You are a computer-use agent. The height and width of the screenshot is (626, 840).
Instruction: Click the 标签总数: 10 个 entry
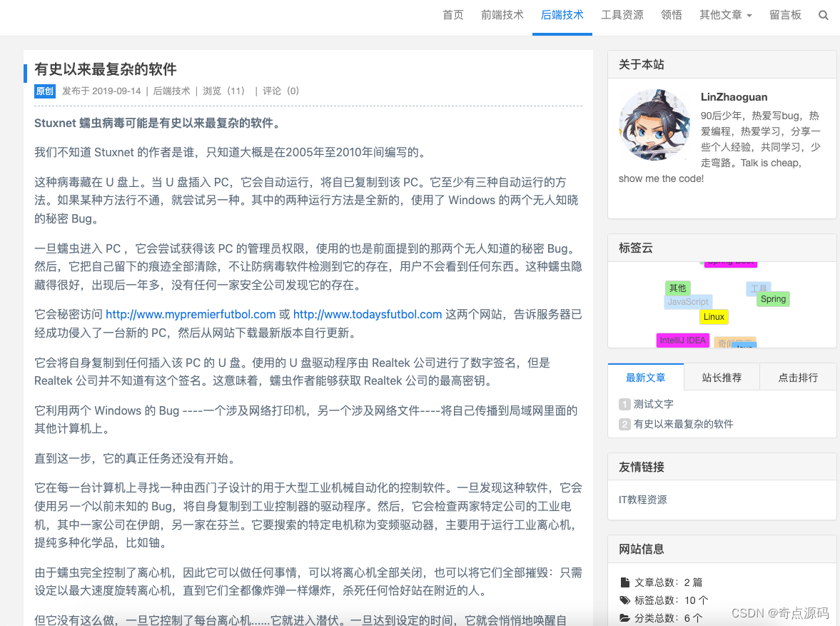click(664, 600)
